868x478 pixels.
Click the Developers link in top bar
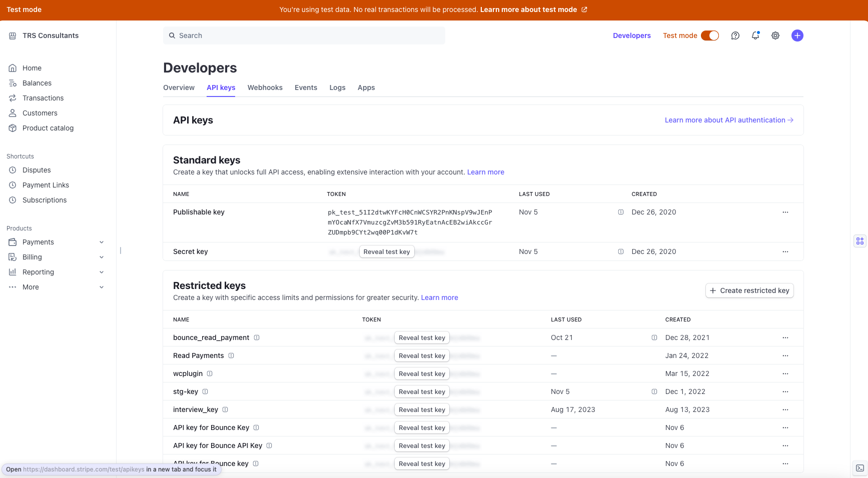(x=632, y=35)
